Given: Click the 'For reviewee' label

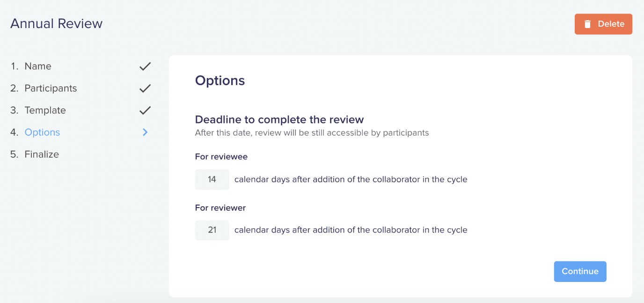Looking at the screenshot, I should tap(221, 157).
